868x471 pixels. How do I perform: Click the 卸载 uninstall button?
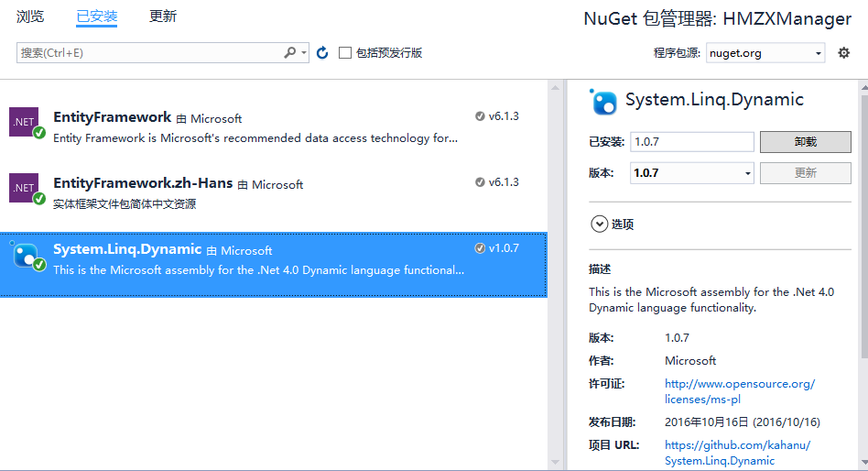pyautogui.click(x=806, y=142)
